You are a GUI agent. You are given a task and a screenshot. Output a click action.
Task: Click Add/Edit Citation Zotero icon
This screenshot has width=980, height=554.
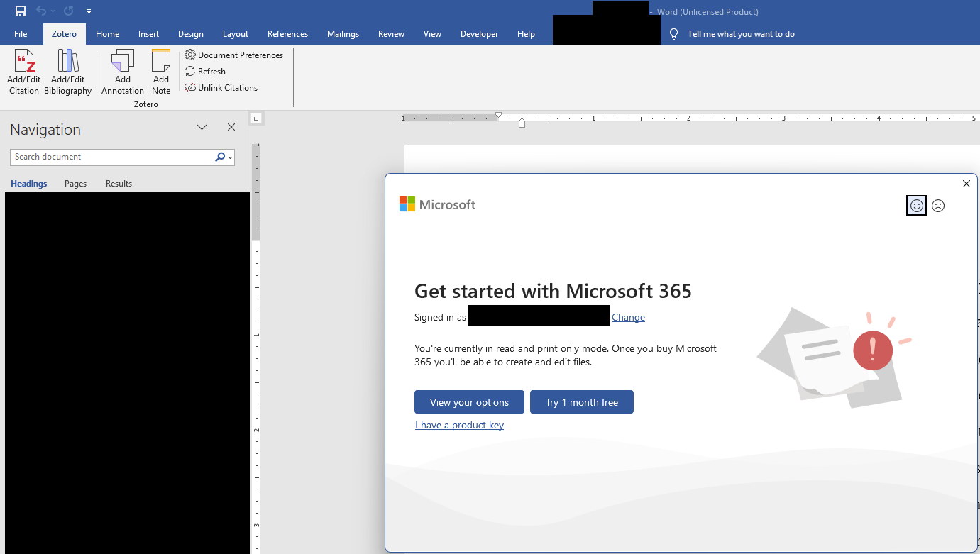tap(24, 72)
